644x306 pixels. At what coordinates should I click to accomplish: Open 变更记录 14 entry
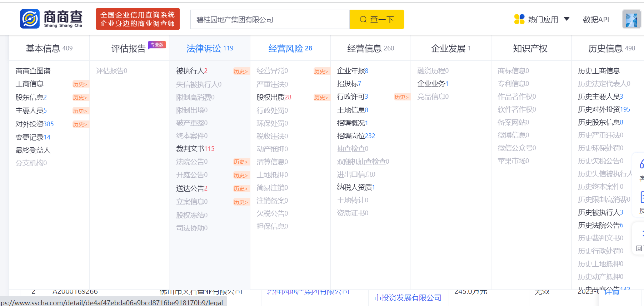pos(33,137)
